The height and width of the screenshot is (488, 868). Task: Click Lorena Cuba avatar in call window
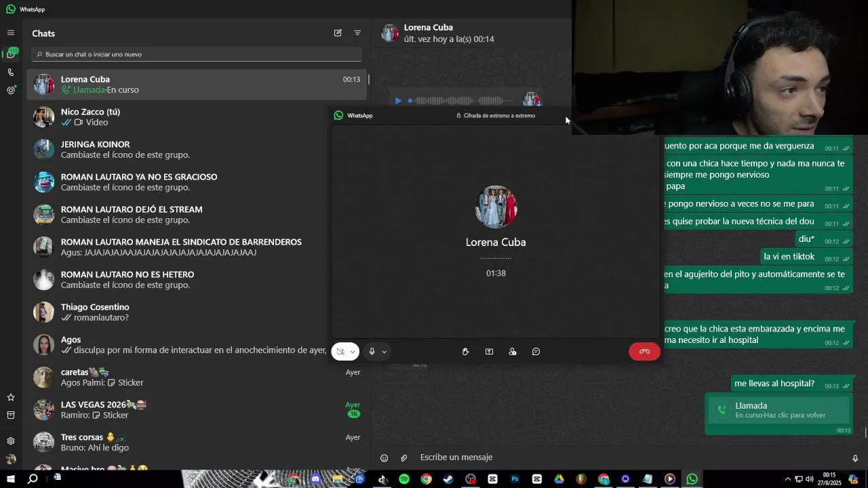[x=496, y=207]
